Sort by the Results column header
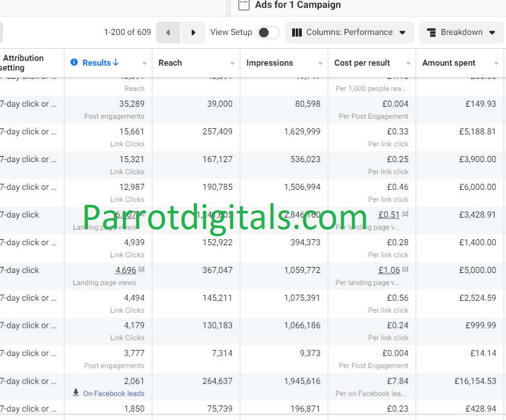506x420 pixels. 101,63
